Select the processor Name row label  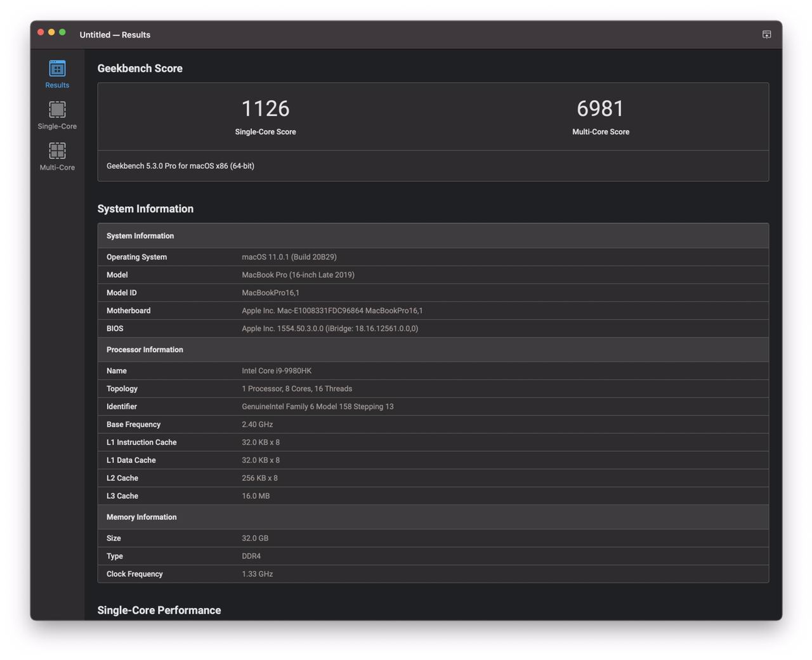117,371
